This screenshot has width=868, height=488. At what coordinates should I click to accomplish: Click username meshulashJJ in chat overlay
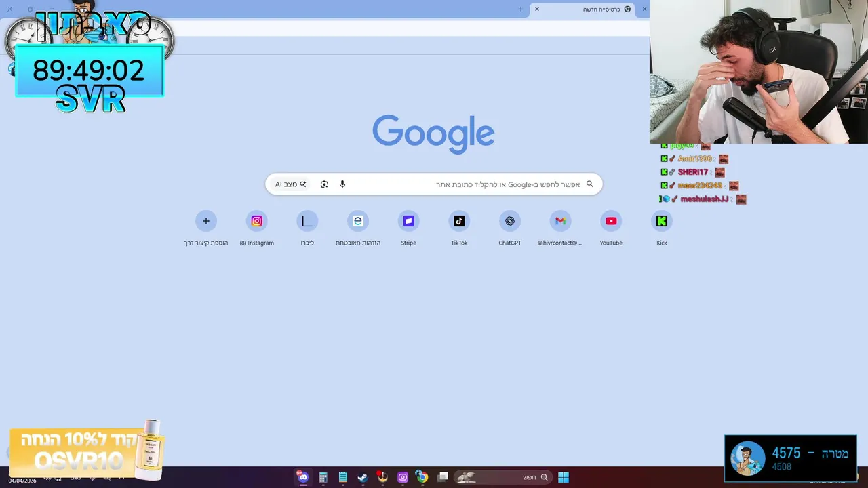point(705,199)
